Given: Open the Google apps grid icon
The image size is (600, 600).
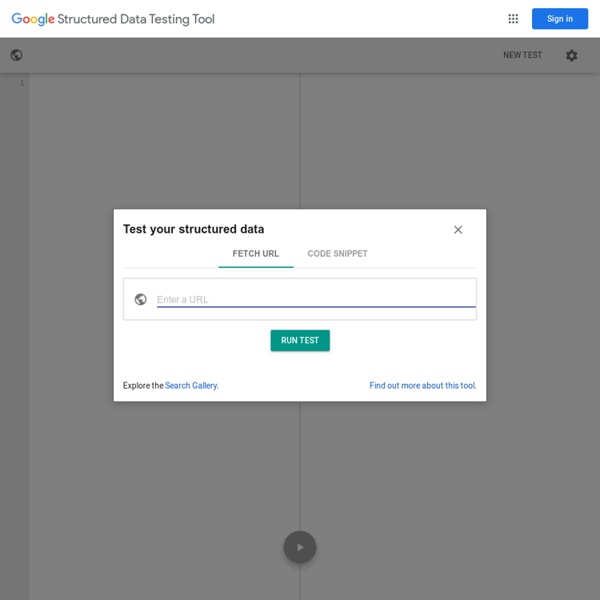Looking at the screenshot, I should point(513,19).
